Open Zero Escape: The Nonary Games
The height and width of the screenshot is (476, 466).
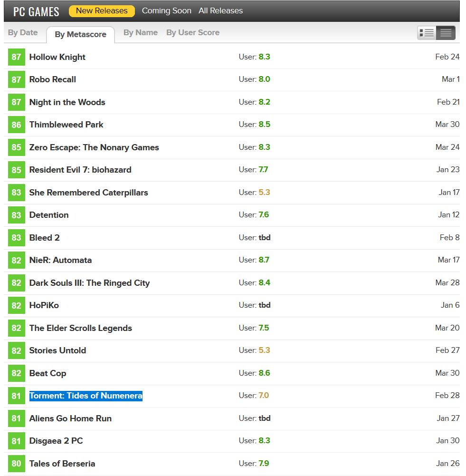[94, 147]
